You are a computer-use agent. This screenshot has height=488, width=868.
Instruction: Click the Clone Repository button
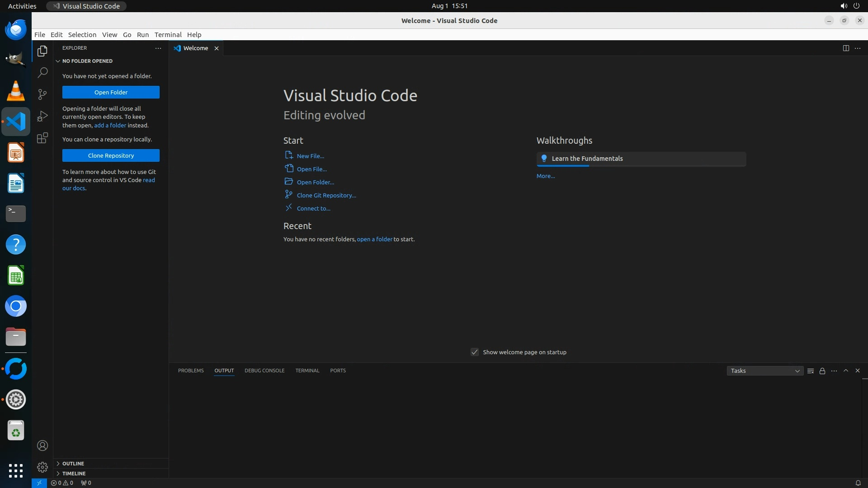(111, 155)
